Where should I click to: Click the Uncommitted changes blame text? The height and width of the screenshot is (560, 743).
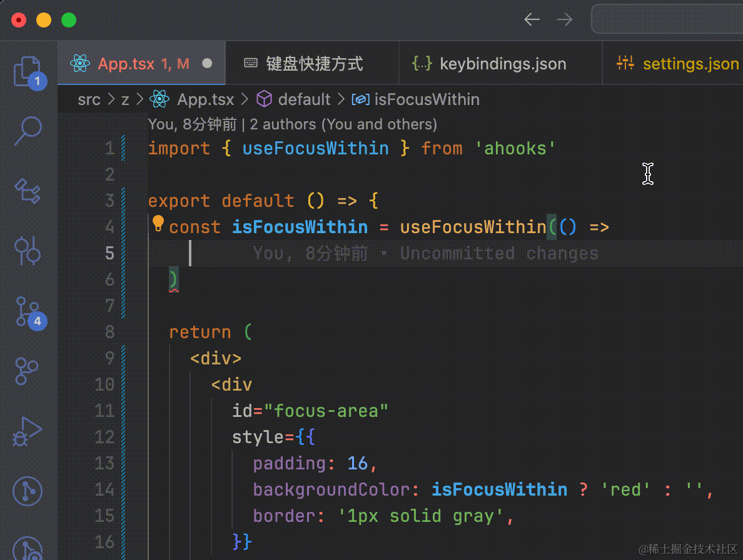click(x=500, y=254)
